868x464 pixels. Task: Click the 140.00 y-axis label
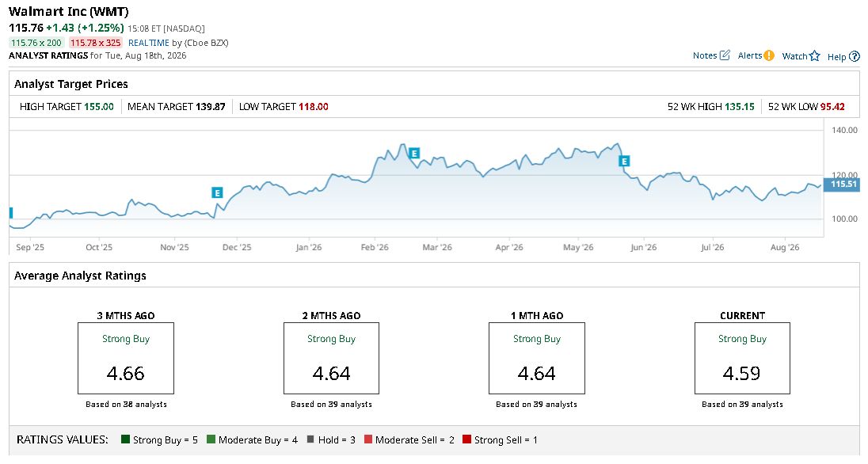[844, 130]
